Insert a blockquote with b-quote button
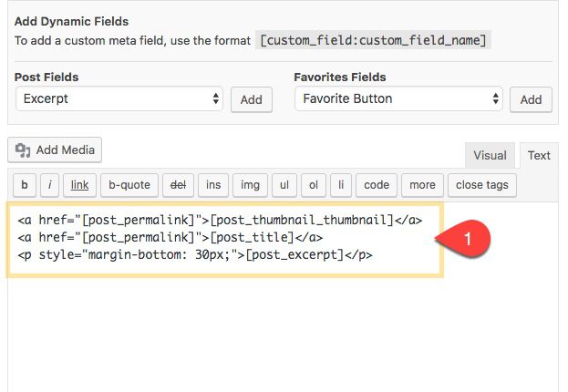 (x=129, y=185)
